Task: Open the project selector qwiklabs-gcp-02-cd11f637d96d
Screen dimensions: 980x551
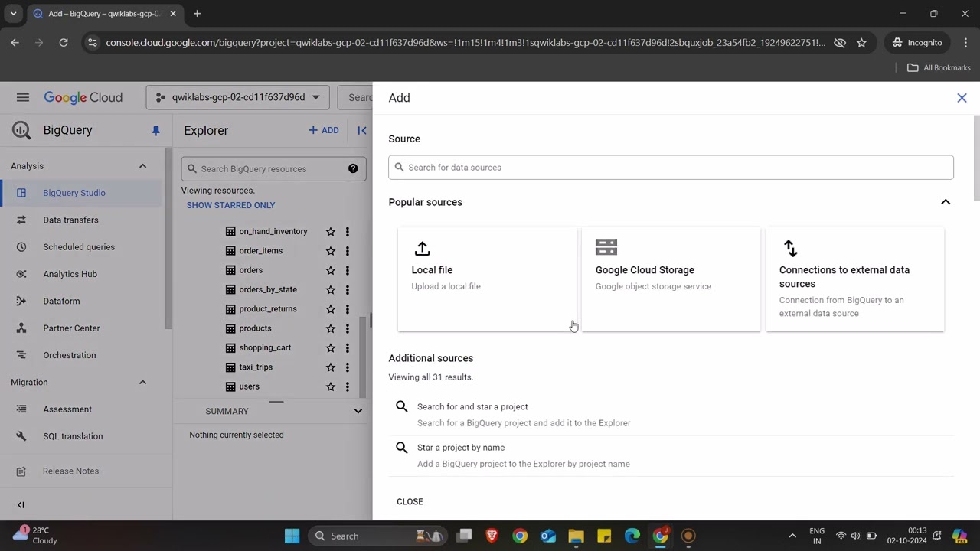Action: 237,97
